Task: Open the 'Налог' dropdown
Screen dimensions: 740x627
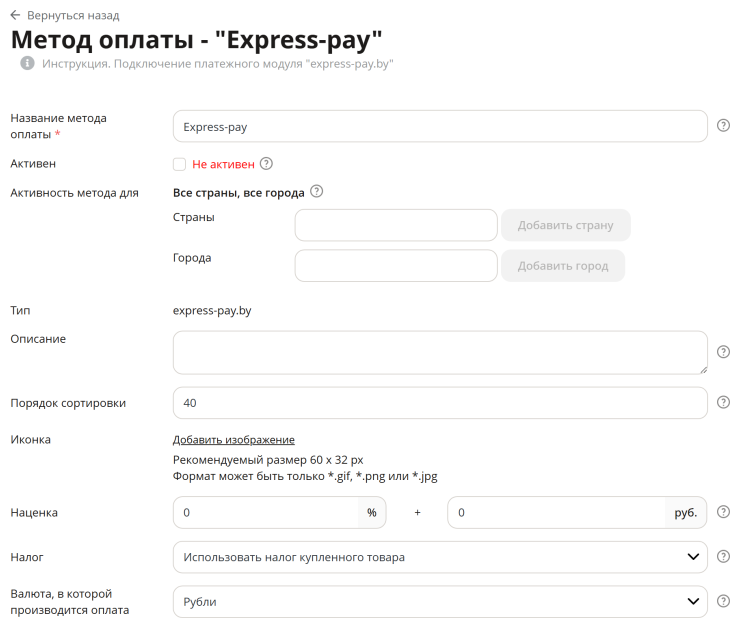Action: 440,557
